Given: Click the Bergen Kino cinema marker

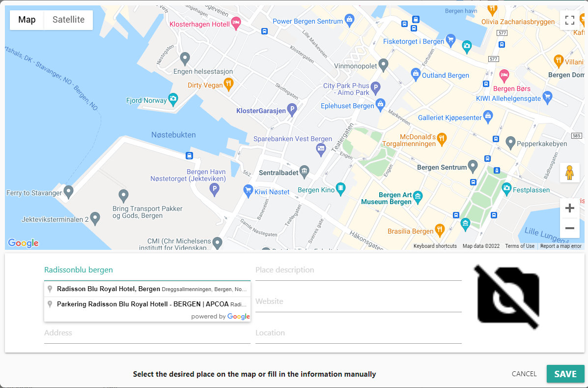Looking at the screenshot, I should (x=340, y=189).
